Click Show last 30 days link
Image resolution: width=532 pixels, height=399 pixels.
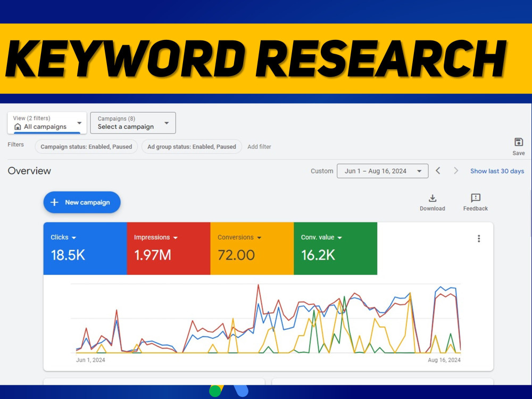pos(497,171)
